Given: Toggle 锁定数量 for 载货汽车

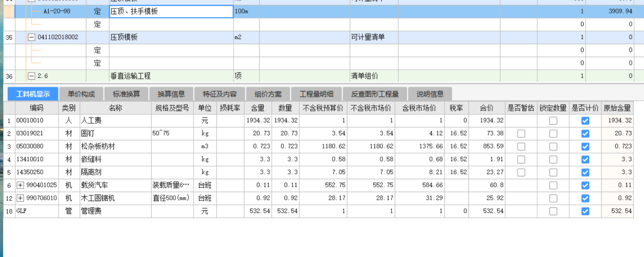Looking at the screenshot, I should coord(553,185).
